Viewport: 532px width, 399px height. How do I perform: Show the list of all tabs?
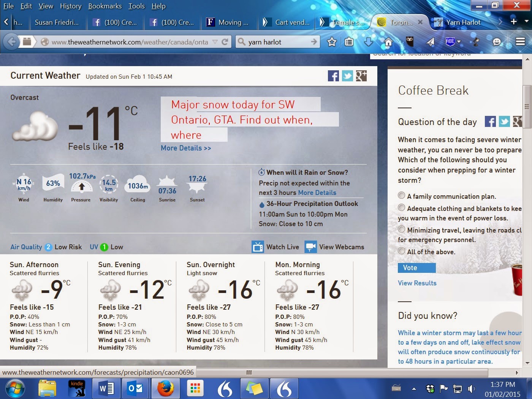coord(527,22)
